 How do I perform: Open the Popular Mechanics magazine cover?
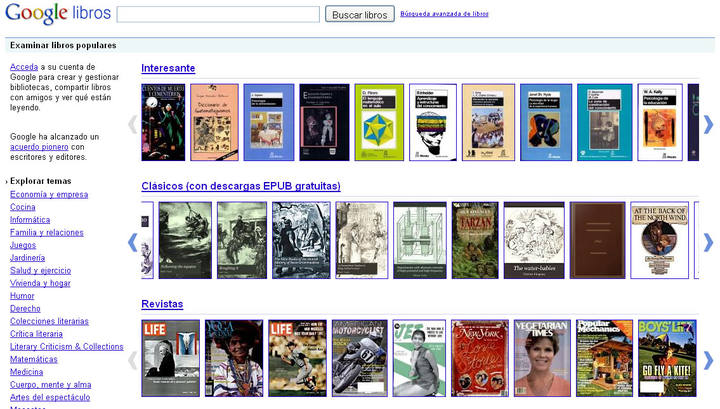[x=604, y=358]
